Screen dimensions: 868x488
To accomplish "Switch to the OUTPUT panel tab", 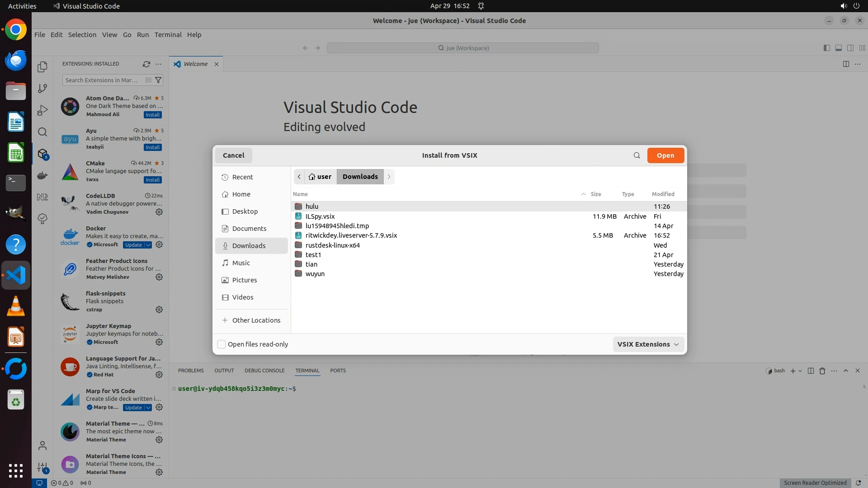I will (x=224, y=371).
